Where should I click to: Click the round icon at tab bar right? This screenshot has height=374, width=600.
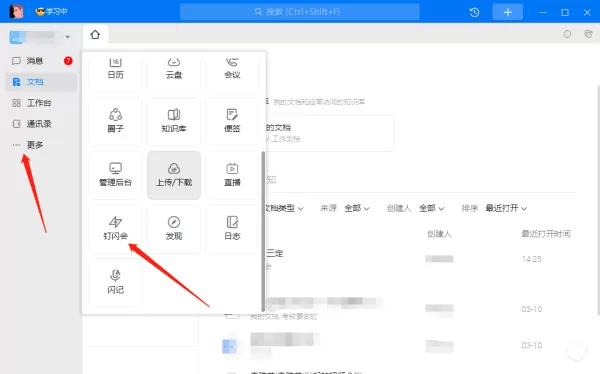[567, 34]
